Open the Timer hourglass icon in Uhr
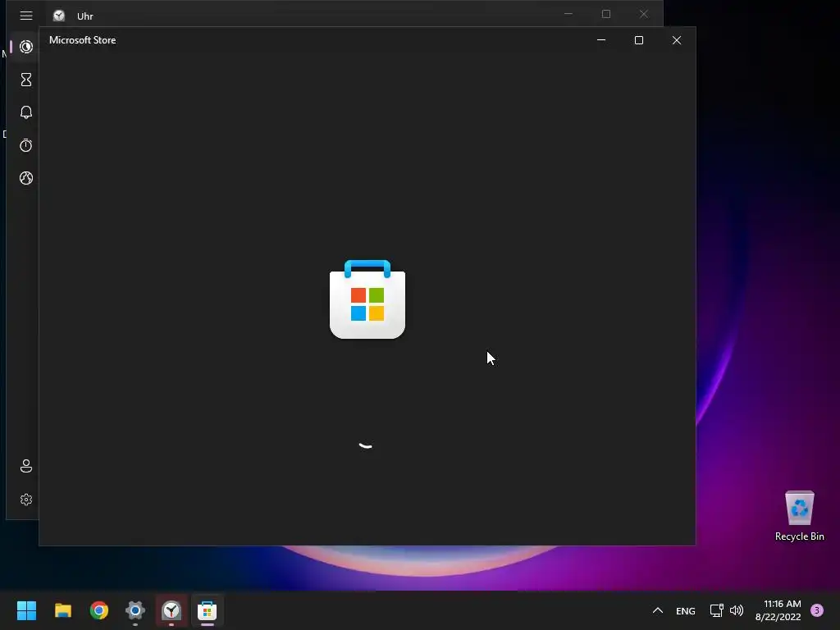Viewport: 840px width, 630px height. [26, 80]
